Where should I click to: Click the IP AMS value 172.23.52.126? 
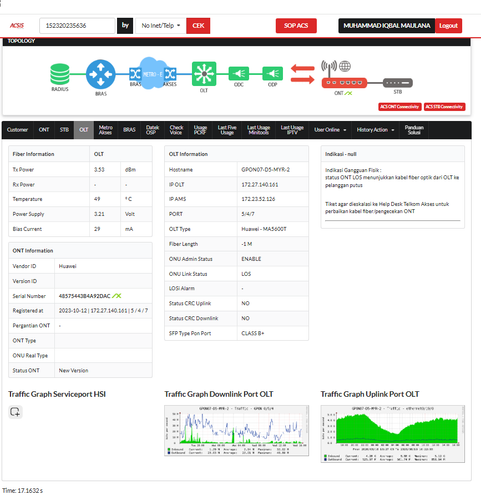point(258,199)
